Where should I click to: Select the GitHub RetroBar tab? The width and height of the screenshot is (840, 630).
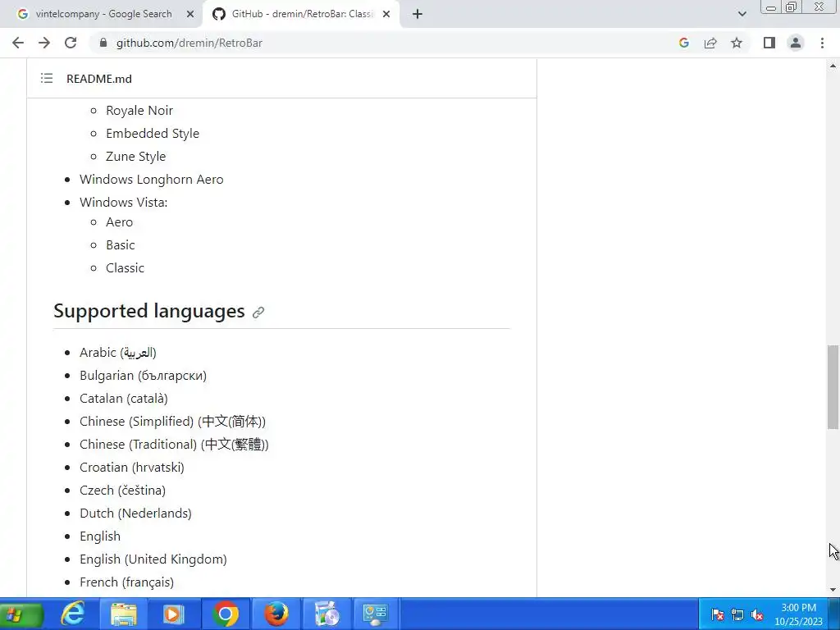tap(300, 14)
